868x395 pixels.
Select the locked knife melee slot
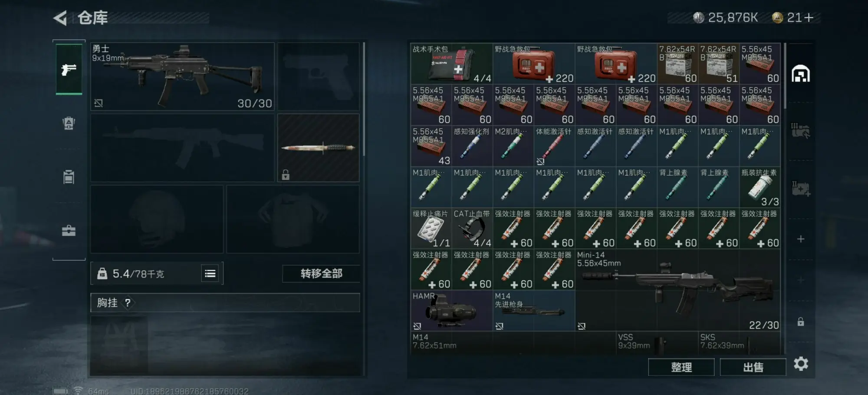(x=319, y=148)
